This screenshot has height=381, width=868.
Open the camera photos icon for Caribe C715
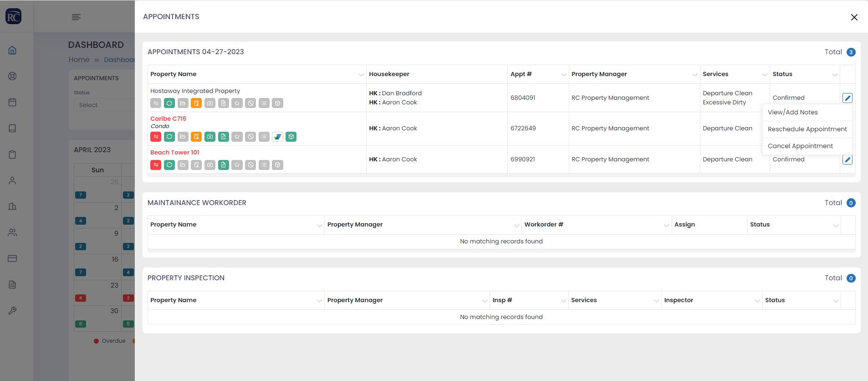(210, 137)
